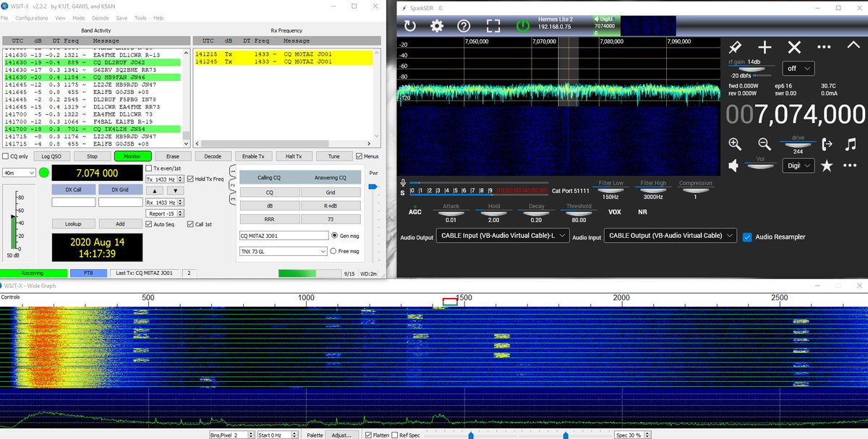Adjust the Vol slider in SparkSDR

(762, 166)
